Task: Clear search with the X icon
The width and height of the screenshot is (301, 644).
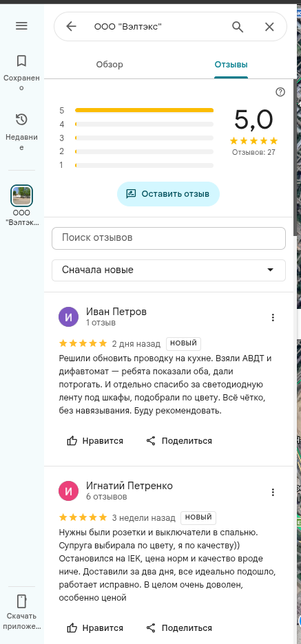Action: pos(269,27)
